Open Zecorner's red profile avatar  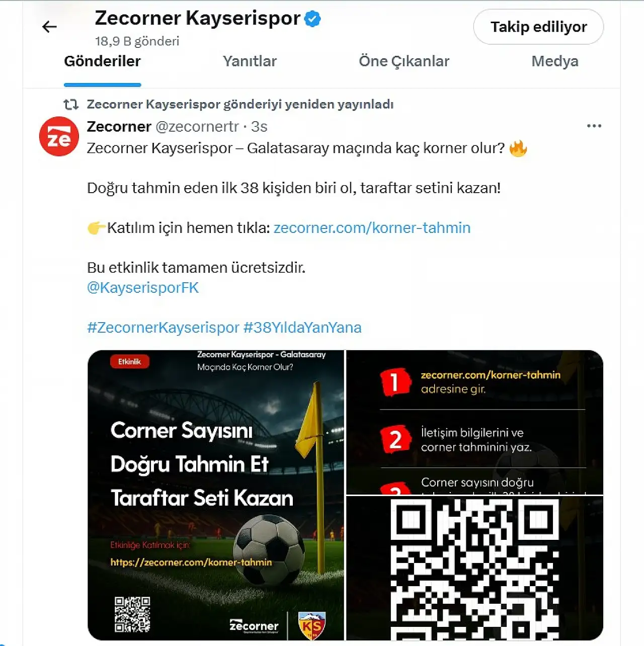[59, 136]
